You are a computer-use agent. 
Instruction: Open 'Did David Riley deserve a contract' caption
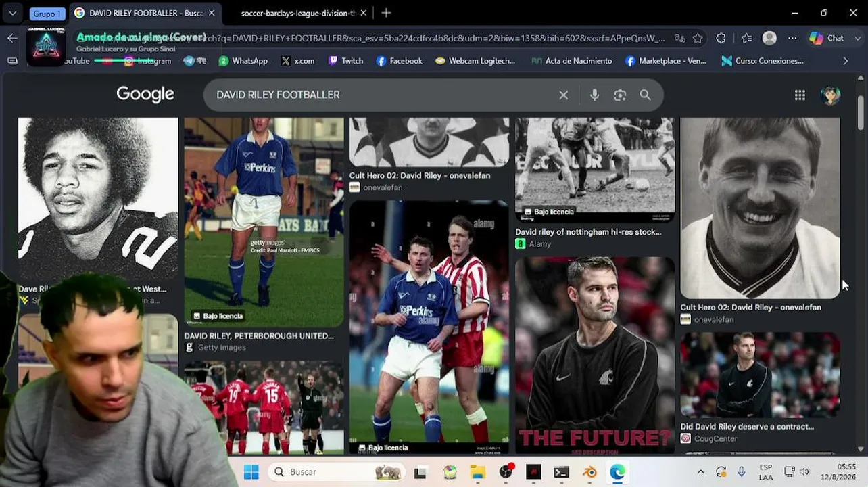coord(747,427)
